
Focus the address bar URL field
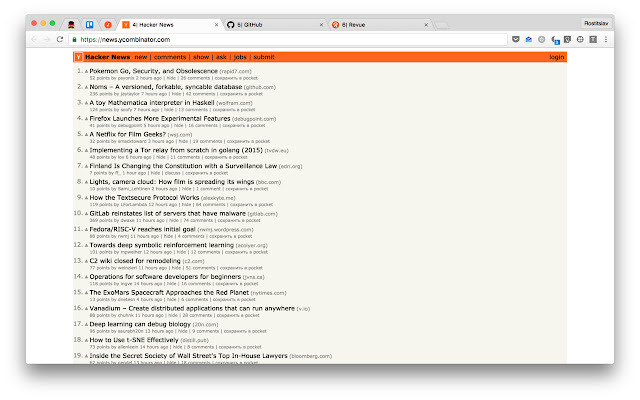coord(288,40)
